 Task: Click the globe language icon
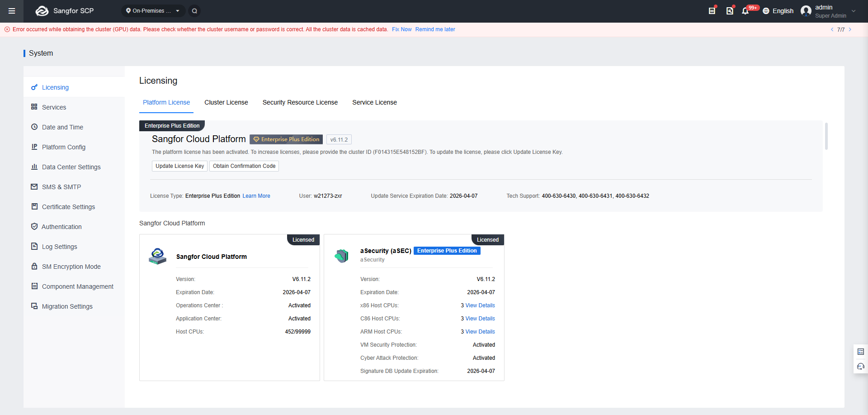pyautogui.click(x=766, y=11)
